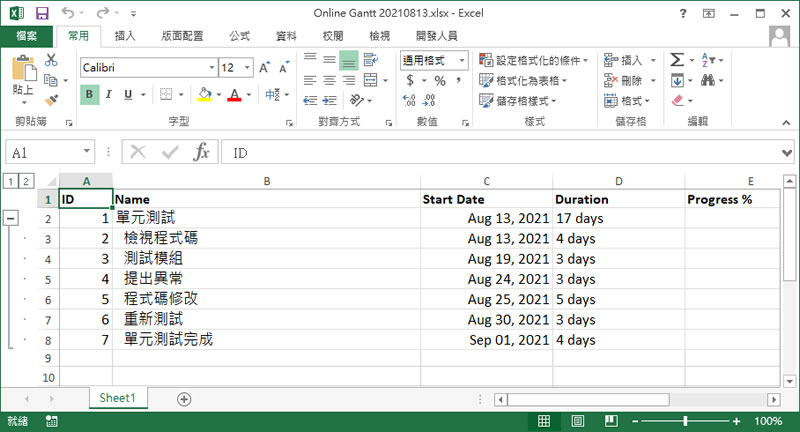Collapse outline group with minus button
Image resolution: width=800 pixels, height=432 pixels.
click(11, 218)
